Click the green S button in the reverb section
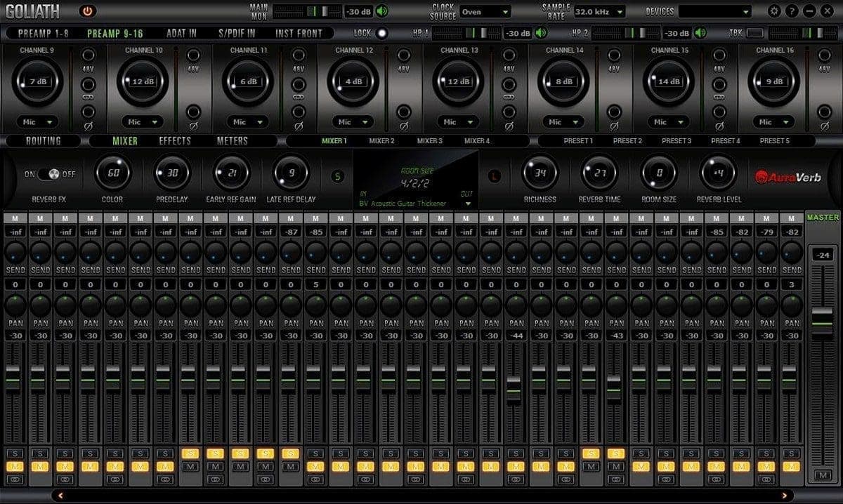The height and width of the screenshot is (504, 843). [338, 176]
